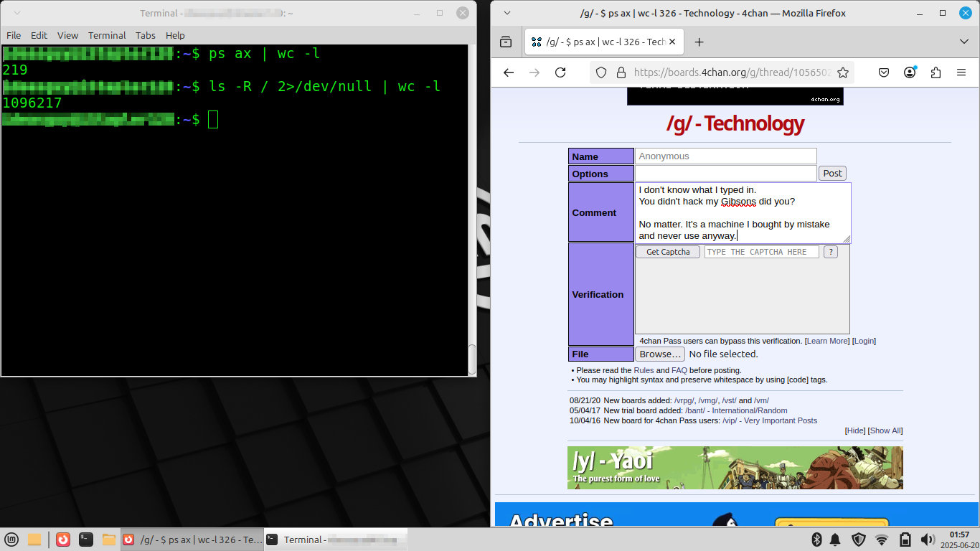Open Firefox recent browsing view button

[506, 42]
